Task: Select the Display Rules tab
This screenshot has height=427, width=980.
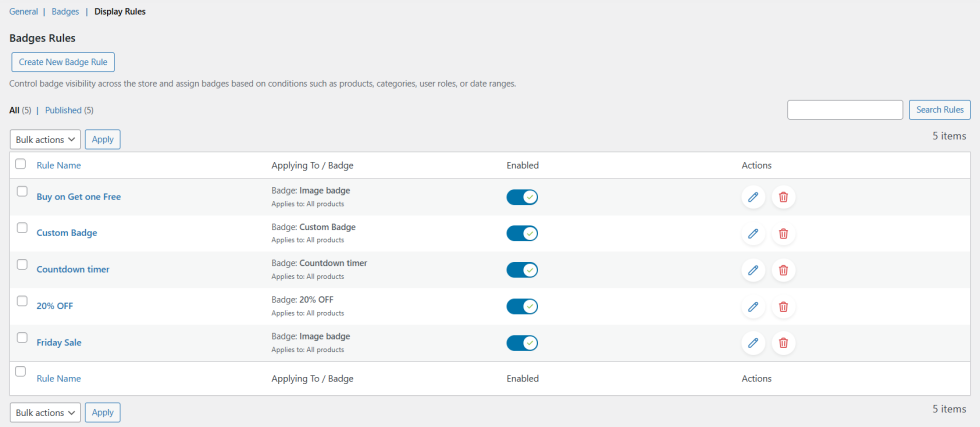Action: pyautogui.click(x=120, y=12)
